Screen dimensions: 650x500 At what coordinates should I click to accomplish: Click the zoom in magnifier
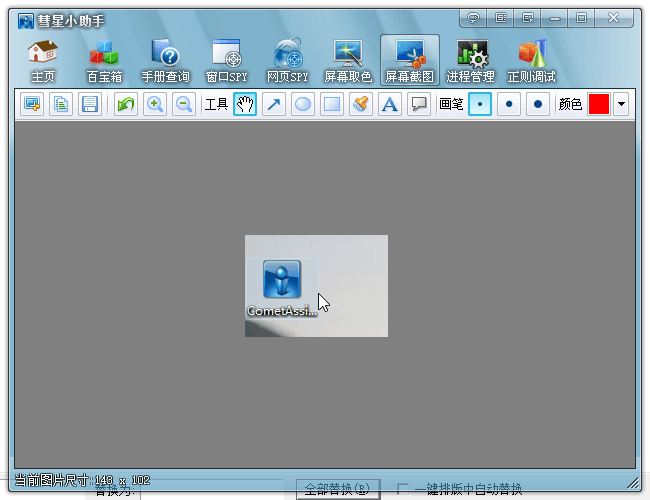(155, 104)
